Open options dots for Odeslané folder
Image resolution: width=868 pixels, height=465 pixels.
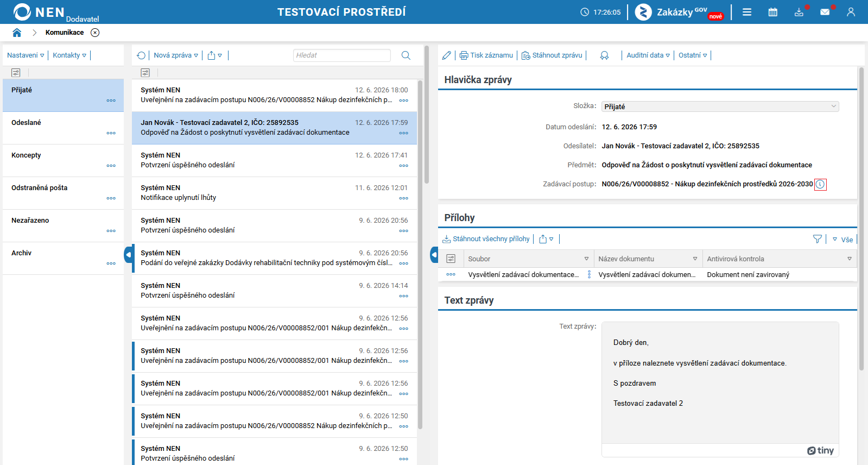[x=111, y=133]
